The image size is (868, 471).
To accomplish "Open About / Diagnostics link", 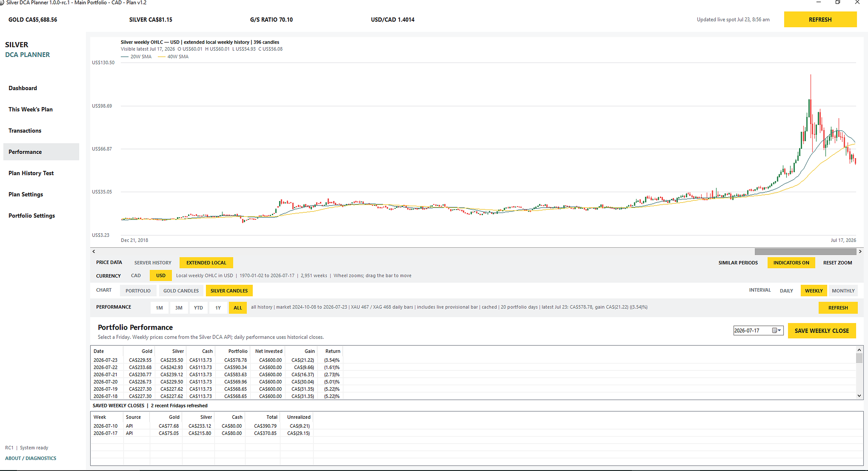I will 31,458.
